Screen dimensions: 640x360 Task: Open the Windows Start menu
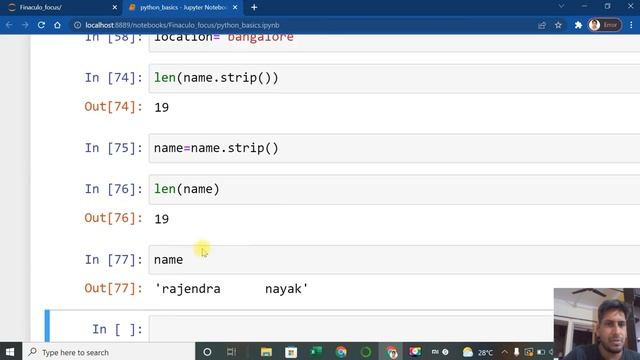[10, 352]
